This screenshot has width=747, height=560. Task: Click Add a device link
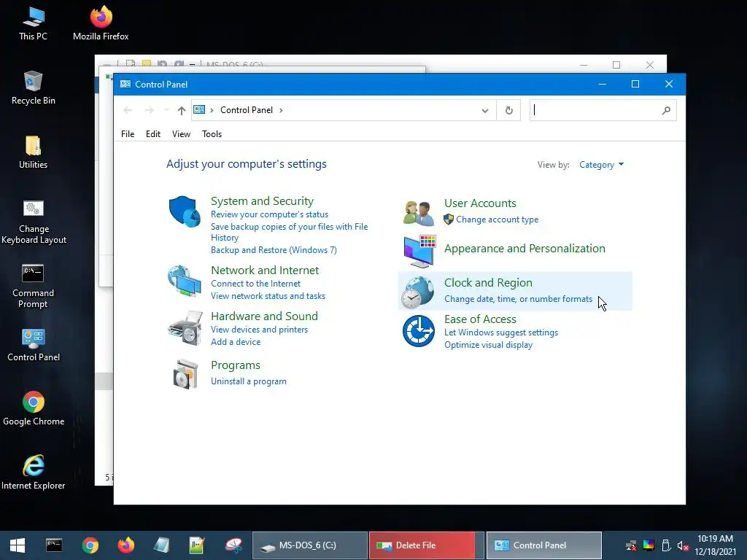tap(236, 342)
